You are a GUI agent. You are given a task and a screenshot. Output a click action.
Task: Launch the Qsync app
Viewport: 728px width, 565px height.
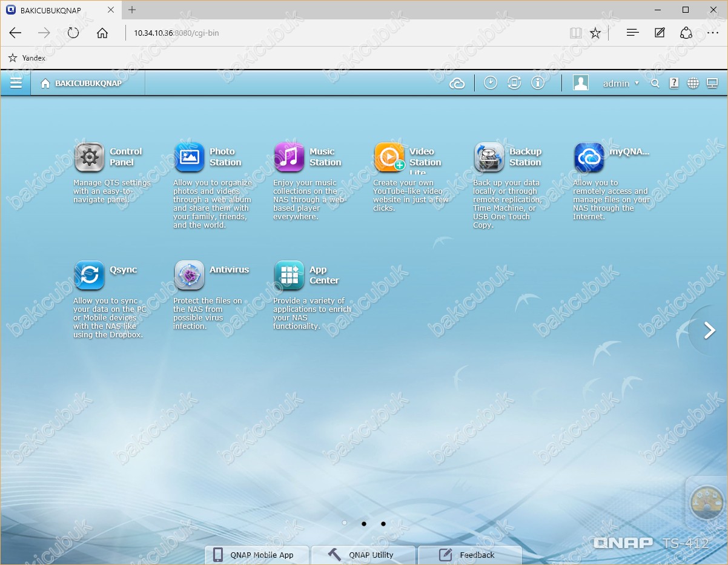(89, 276)
